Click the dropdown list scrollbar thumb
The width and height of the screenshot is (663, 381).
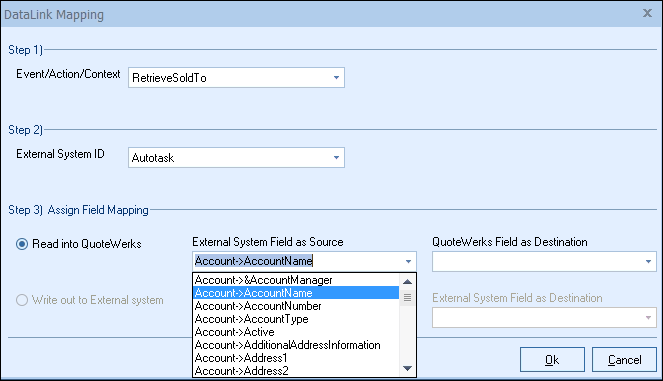[407, 298]
